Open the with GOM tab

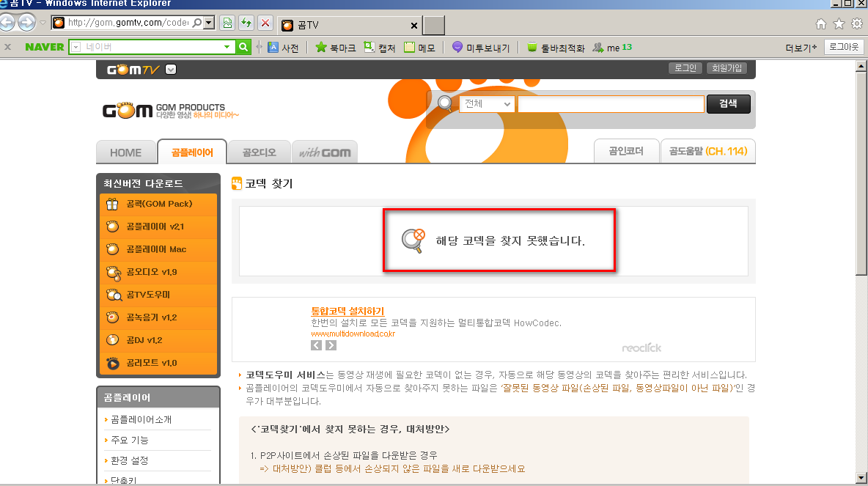[x=324, y=152]
